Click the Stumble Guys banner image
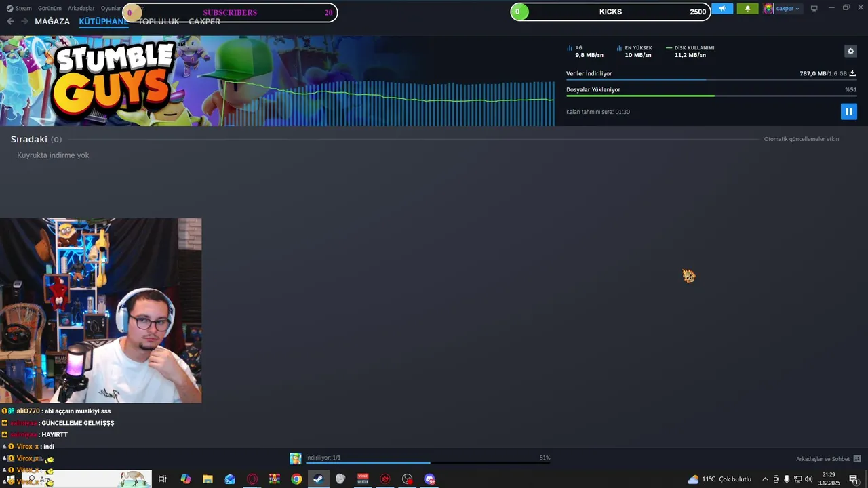Screen dimensions: 868x488 tap(277, 81)
